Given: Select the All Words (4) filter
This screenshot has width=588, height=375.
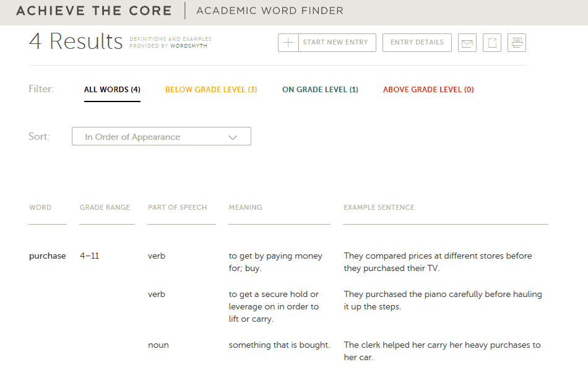Looking at the screenshot, I should (112, 90).
